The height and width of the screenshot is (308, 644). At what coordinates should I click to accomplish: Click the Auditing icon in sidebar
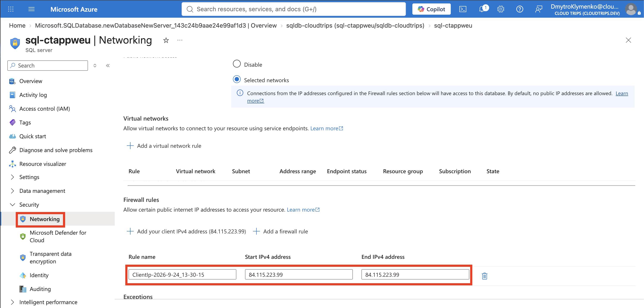23,289
